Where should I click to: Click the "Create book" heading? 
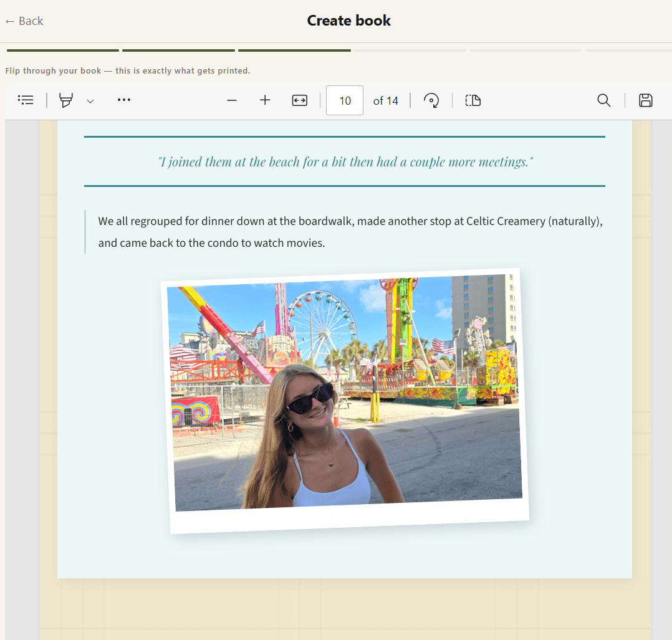point(349,21)
